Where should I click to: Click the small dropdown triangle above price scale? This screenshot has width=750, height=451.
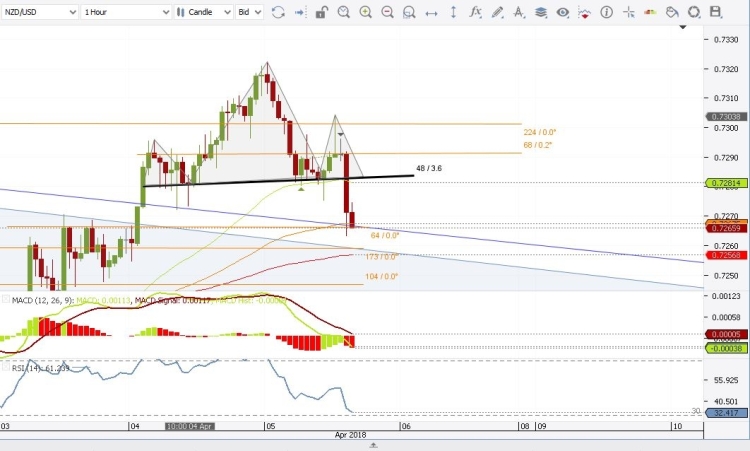683,27
